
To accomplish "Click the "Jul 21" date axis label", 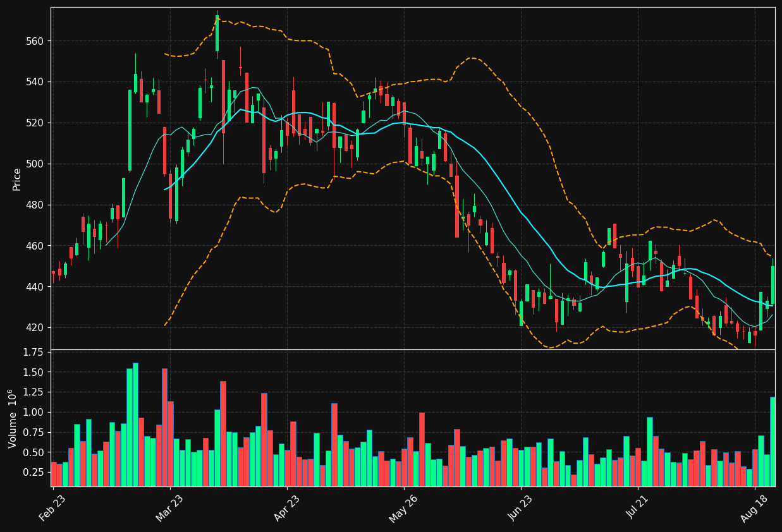I will pos(638,507).
